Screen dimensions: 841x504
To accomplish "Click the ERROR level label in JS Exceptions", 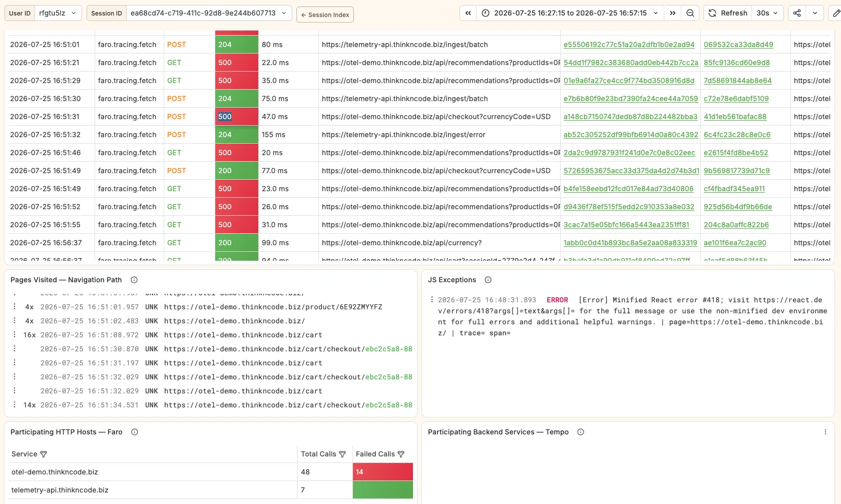I will 557,300.
